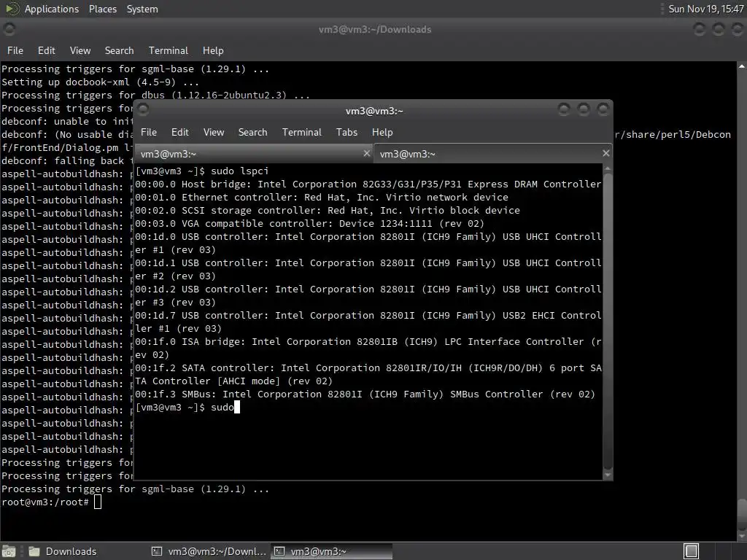Open File menu in Downloads terminal window
747x560 pixels.
(15, 50)
